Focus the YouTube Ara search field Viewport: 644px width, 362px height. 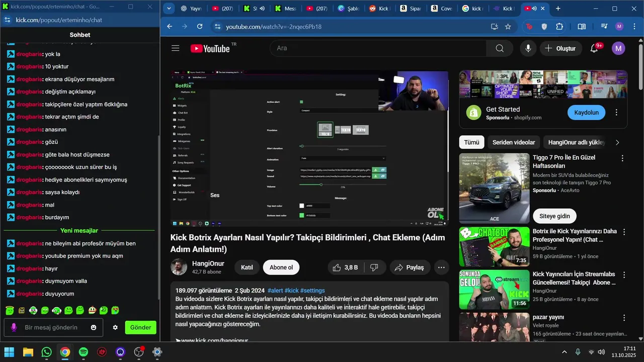pyautogui.click(x=378, y=48)
